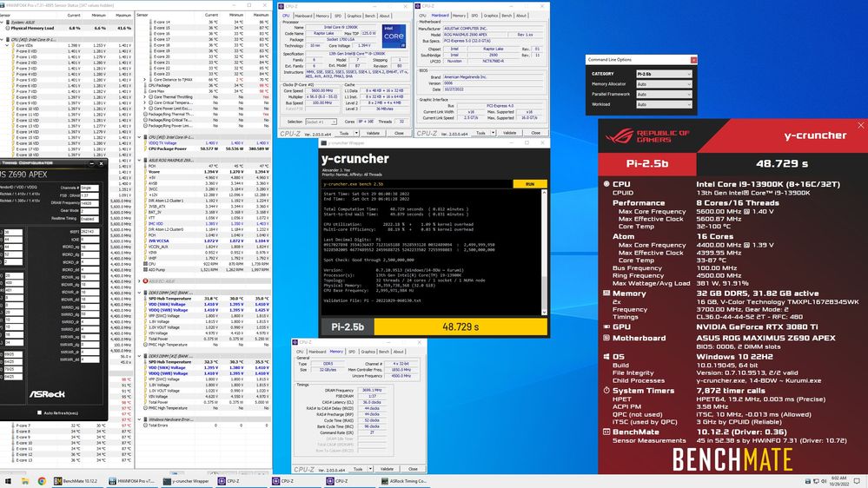Expand Core Thermal Throttling node
The image size is (868, 488).
(146, 97)
